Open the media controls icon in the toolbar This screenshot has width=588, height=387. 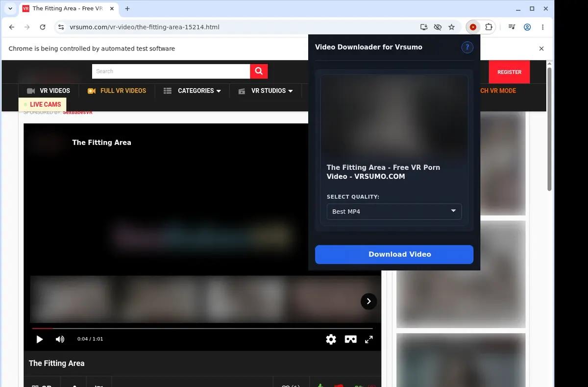[x=512, y=27]
